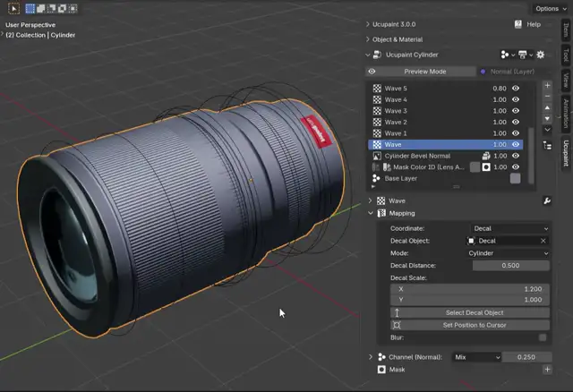Remove layer with minus button
Screen dimensions: 573x392
point(547,97)
